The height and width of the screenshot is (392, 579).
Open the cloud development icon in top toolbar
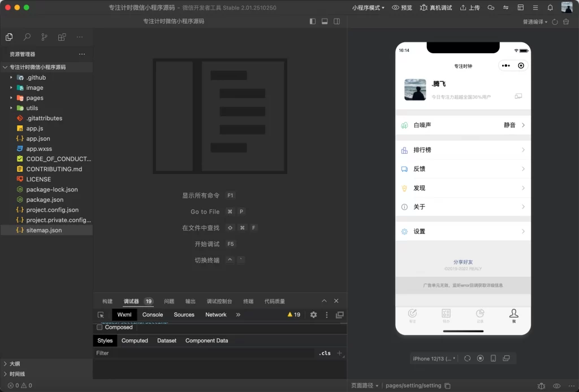point(491,7)
